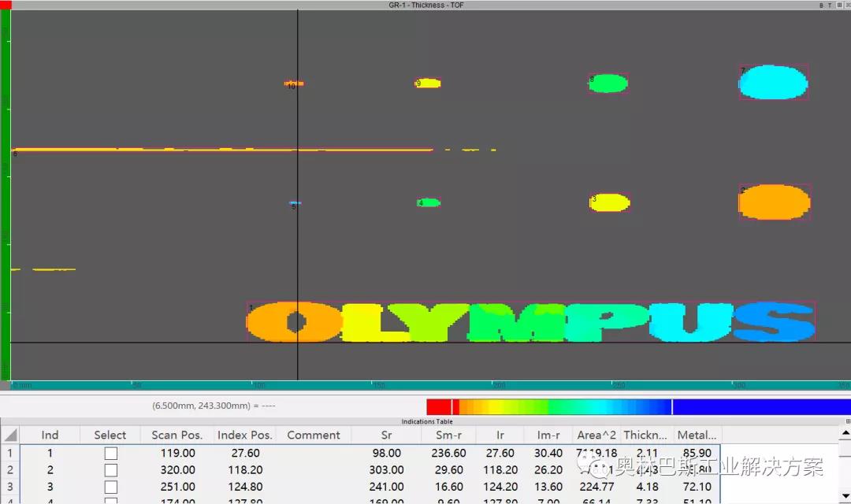Click Im-r cell 26.20

point(548,470)
